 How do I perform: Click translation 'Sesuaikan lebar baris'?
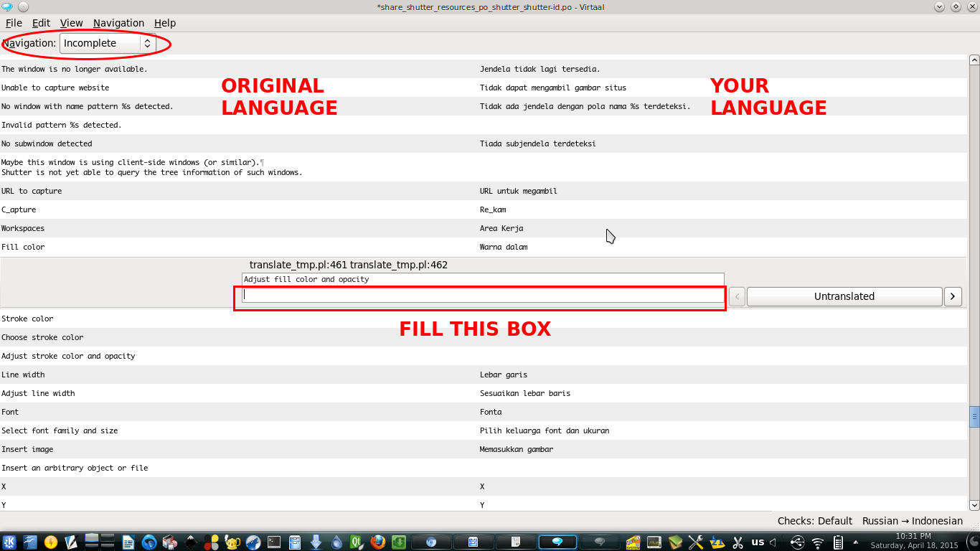[x=525, y=393]
